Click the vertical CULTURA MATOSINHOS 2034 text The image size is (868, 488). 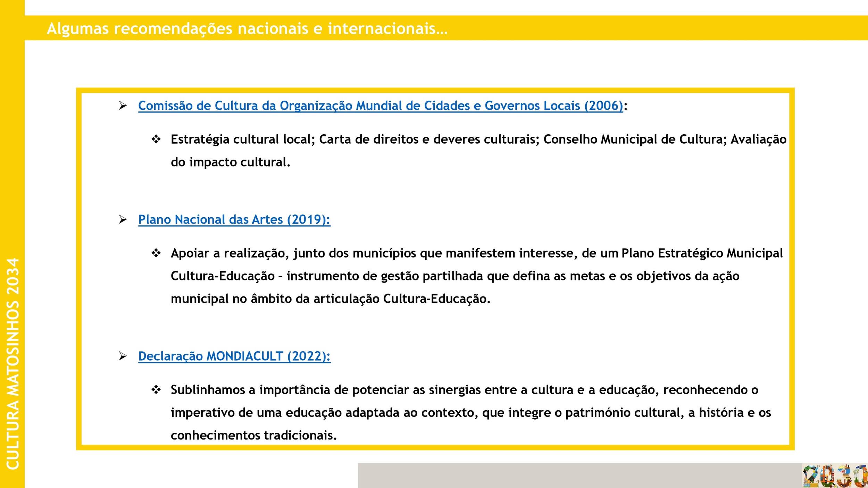12,363
